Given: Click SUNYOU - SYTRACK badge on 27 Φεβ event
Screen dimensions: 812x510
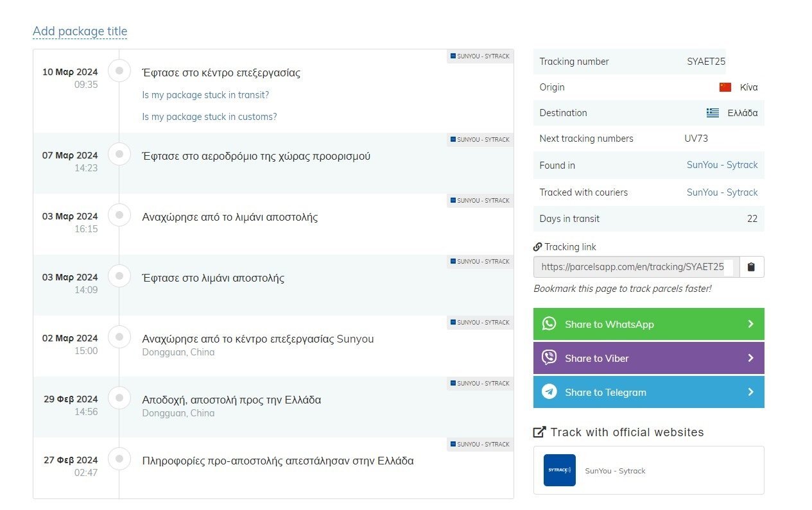Looking at the screenshot, I should point(479,444).
